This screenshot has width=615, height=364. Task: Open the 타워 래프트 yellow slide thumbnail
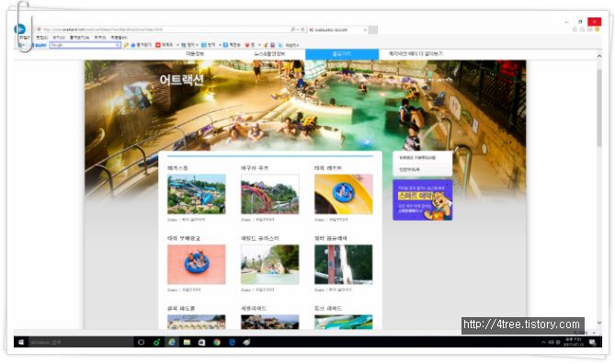pos(344,194)
